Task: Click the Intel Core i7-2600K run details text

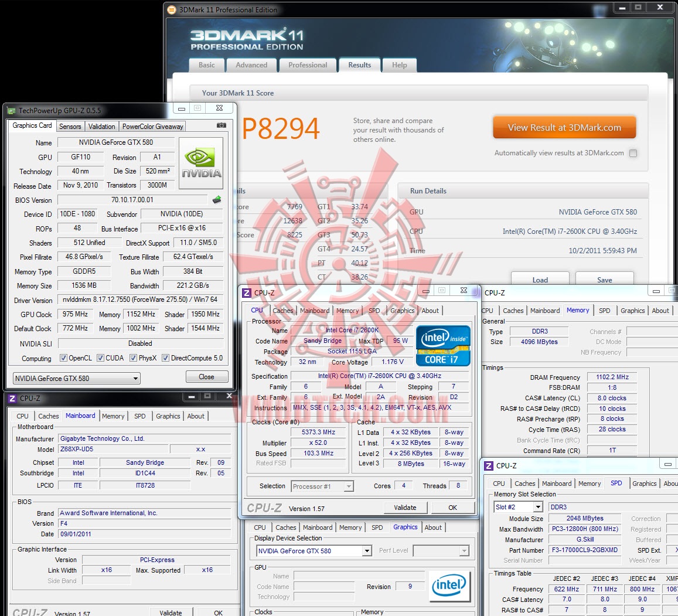Action: [570, 232]
